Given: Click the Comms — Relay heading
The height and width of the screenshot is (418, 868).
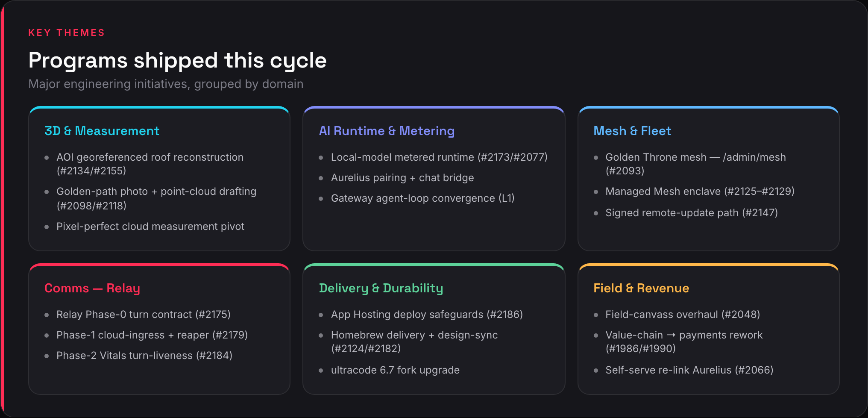Looking at the screenshot, I should 92,288.
